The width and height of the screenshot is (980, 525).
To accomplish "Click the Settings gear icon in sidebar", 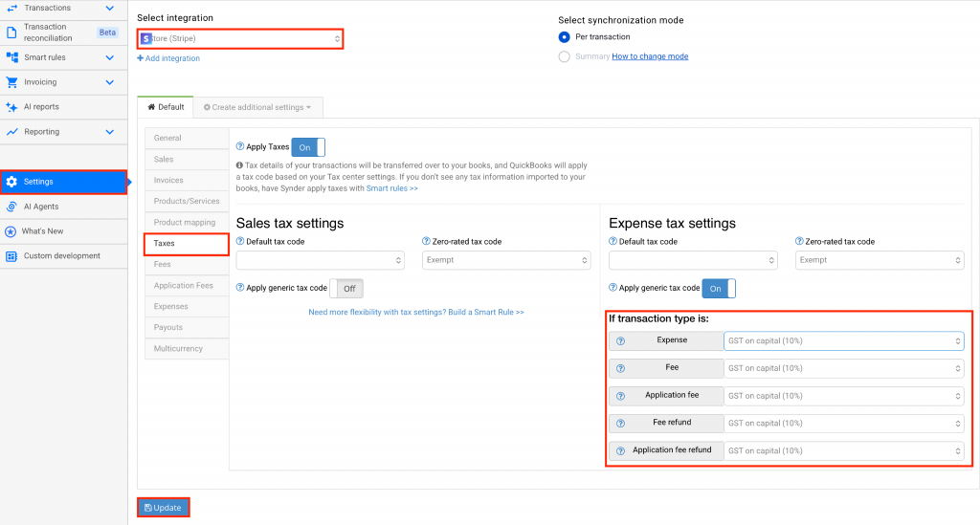I will click(x=11, y=182).
